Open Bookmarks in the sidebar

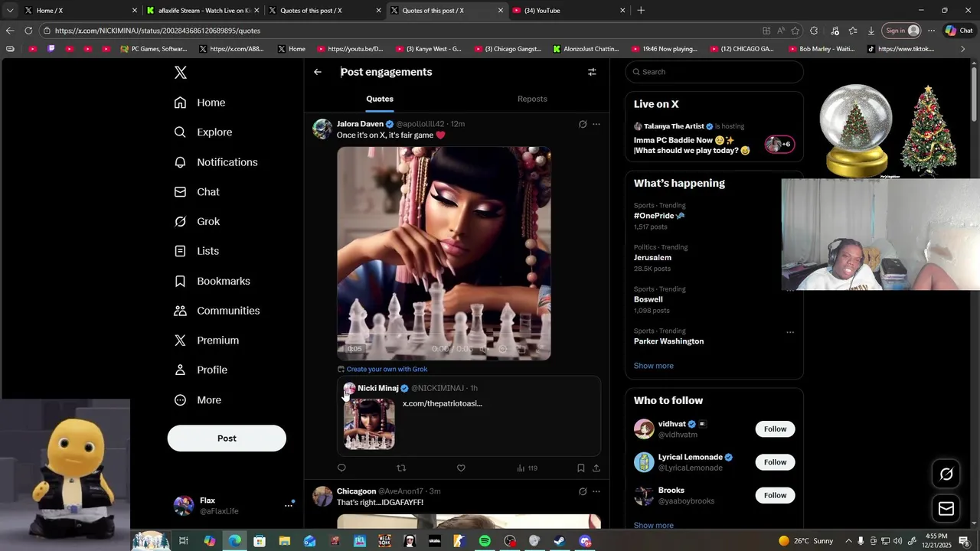click(x=212, y=281)
